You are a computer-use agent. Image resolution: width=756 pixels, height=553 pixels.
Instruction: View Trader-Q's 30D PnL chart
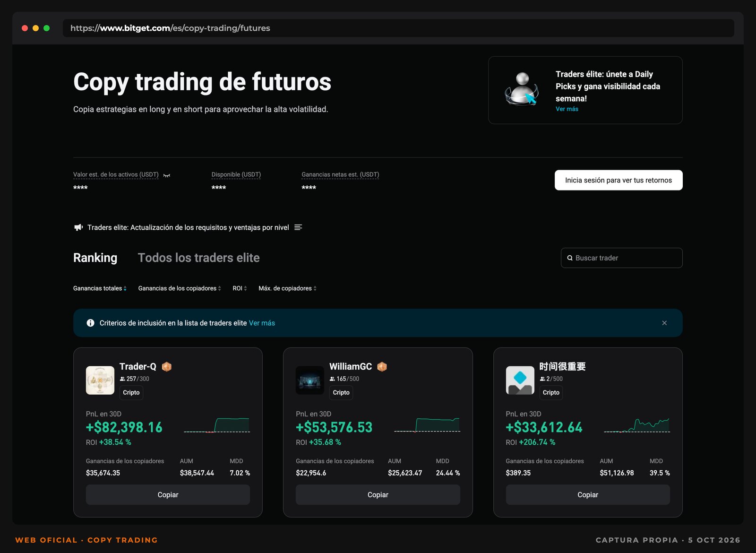[217, 425]
